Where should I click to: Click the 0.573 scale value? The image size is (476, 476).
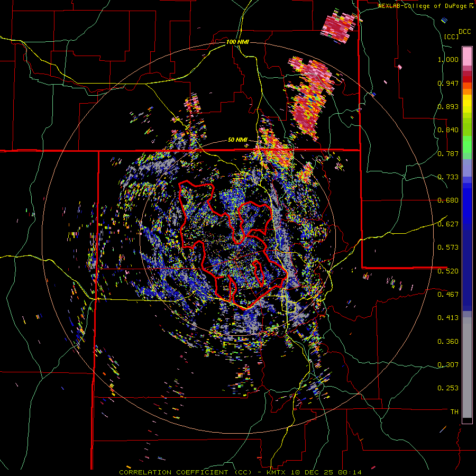pos(448,248)
